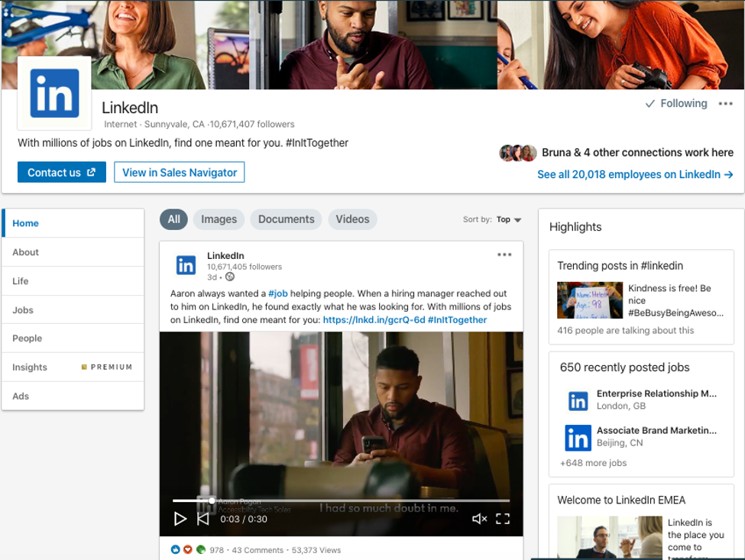Image resolution: width=745 pixels, height=560 pixels.
Task: Open View in Sales Navigator
Action: 180,173
